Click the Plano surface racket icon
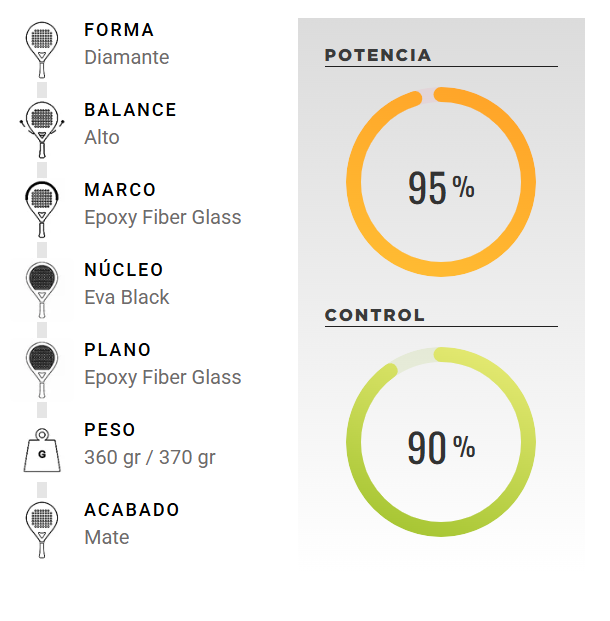Image resolution: width=610 pixels, height=621 pixels. point(42,370)
